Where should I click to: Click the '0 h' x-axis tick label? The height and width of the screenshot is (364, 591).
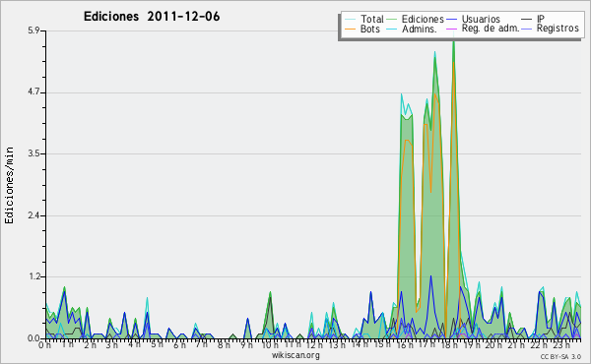(44, 344)
